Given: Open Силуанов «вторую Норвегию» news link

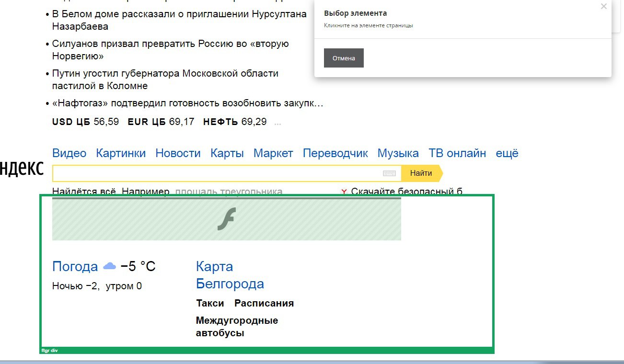Looking at the screenshot, I should [x=171, y=50].
